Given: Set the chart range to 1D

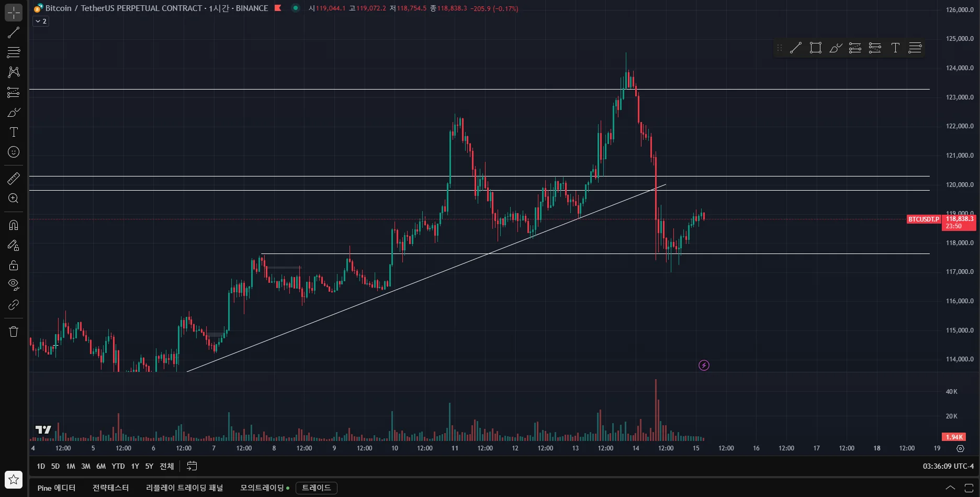Looking at the screenshot, I should point(41,466).
